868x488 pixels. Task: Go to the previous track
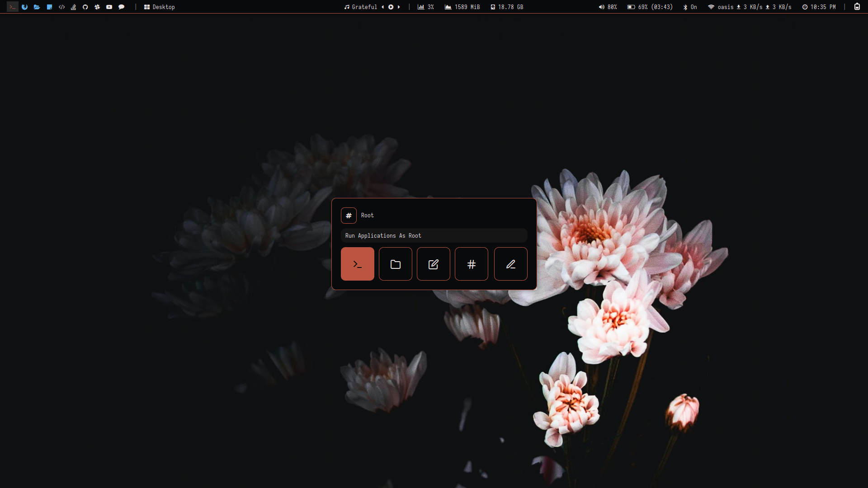coord(382,7)
